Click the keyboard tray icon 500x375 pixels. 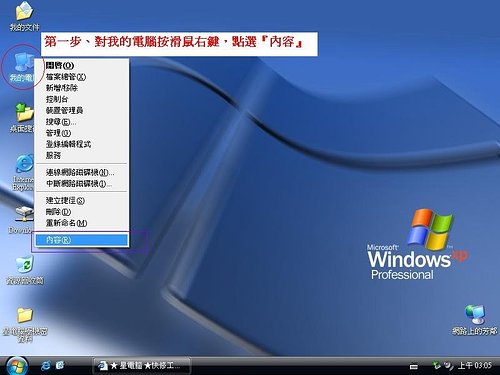coord(414,367)
